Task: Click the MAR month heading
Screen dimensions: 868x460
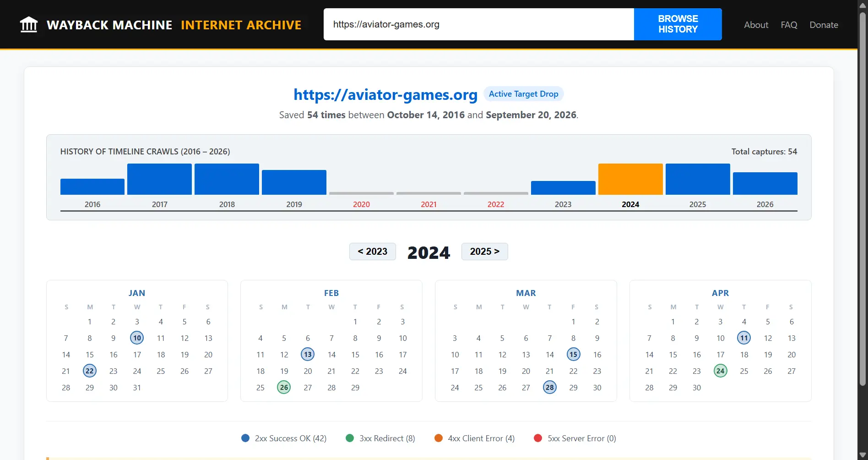Action: (x=526, y=293)
